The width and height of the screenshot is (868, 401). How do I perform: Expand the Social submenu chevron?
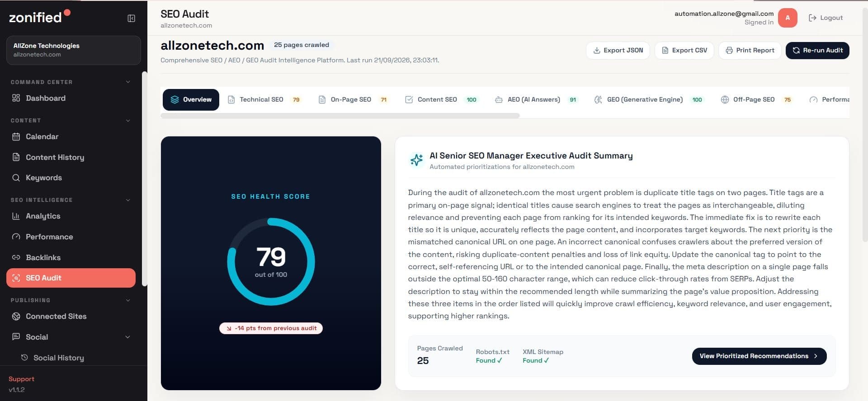[127, 337]
